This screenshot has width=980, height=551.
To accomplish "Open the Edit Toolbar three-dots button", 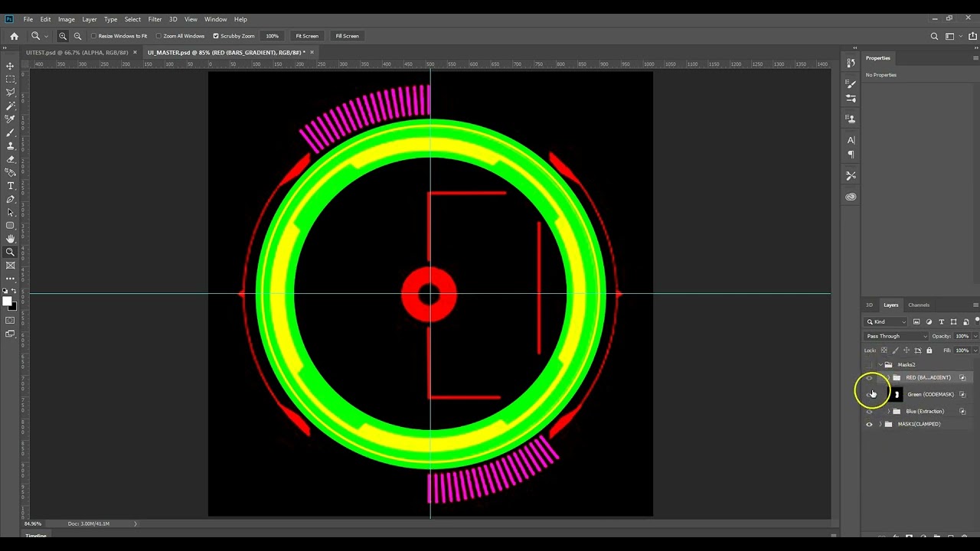I will coord(11,279).
